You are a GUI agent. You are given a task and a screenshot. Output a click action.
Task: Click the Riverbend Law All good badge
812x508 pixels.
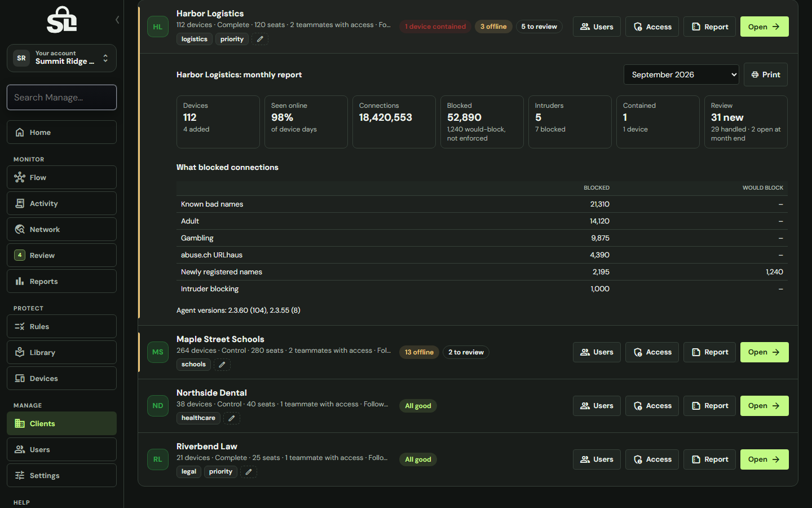tap(418, 459)
